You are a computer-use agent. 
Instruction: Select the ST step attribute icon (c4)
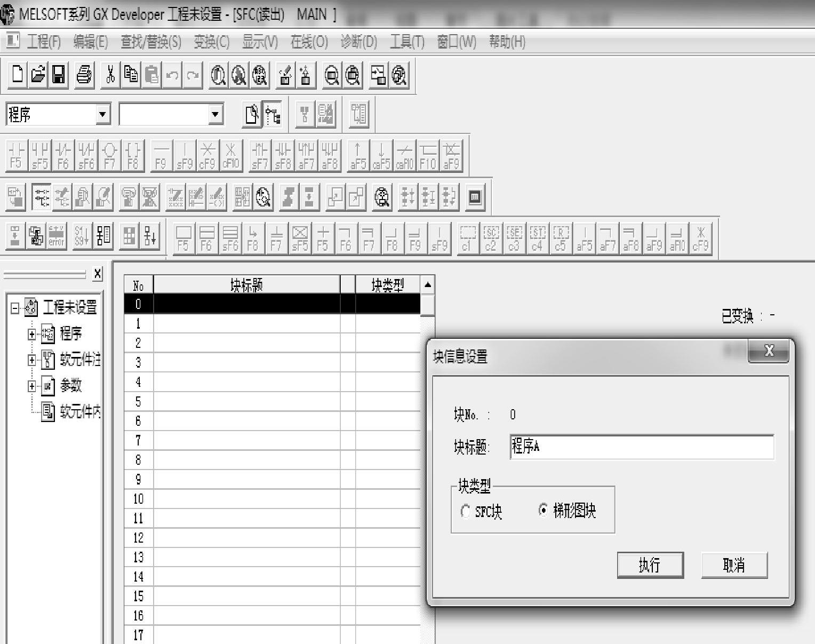(538, 237)
